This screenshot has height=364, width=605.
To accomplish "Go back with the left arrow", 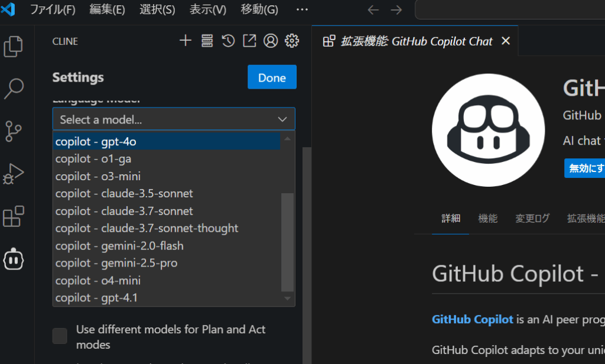I will click(373, 9).
